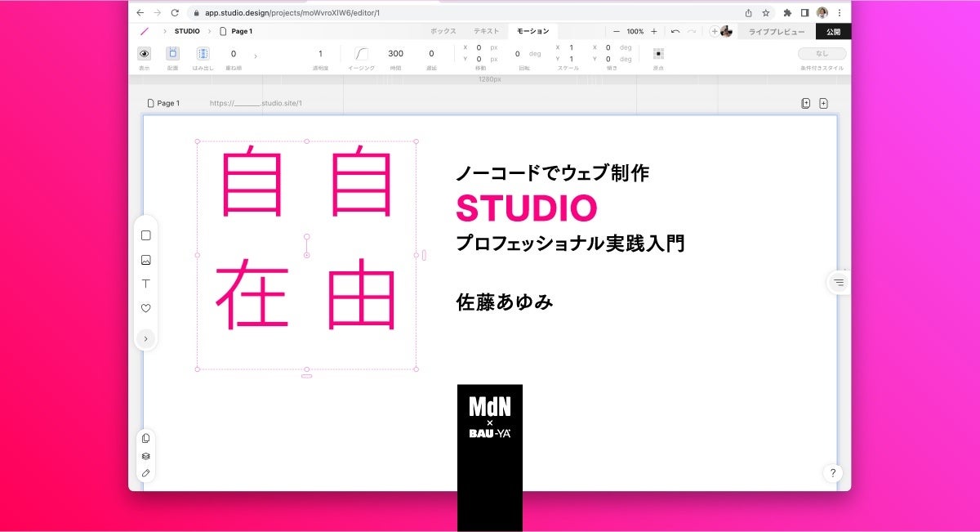980x532 pixels.
Task: Toggle the 表示 eye visibility icon
Action: pos(145,53)
